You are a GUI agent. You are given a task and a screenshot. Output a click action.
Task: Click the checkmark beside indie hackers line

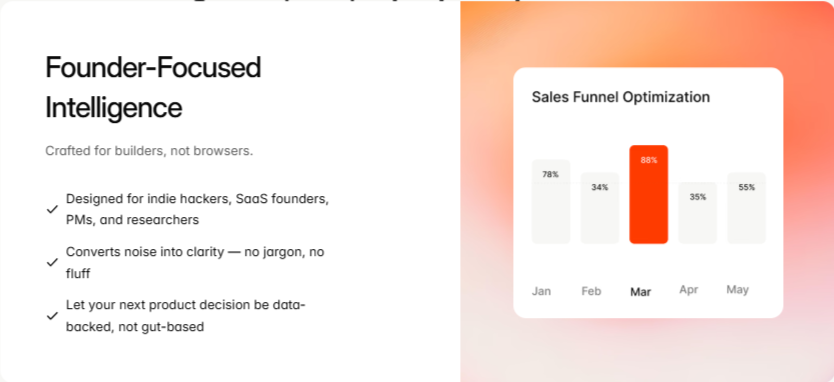coord(52,209)
